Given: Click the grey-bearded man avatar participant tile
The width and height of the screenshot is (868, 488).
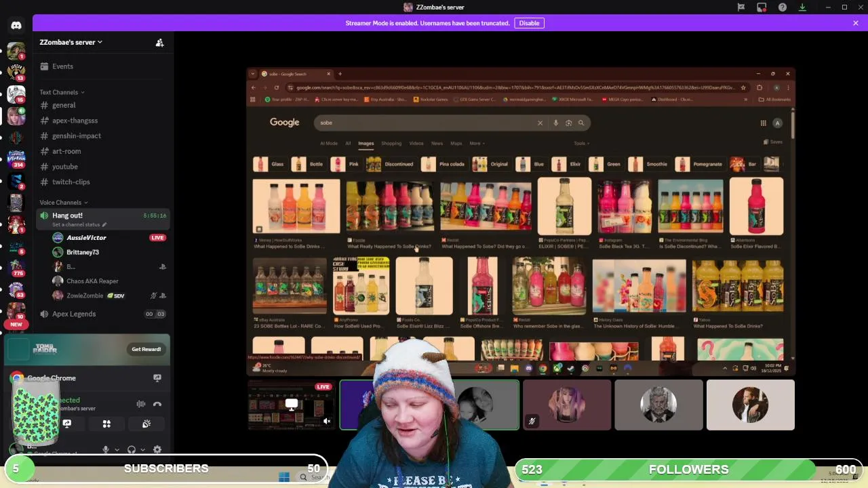Looking at the screenshot, I should [658, 405].
